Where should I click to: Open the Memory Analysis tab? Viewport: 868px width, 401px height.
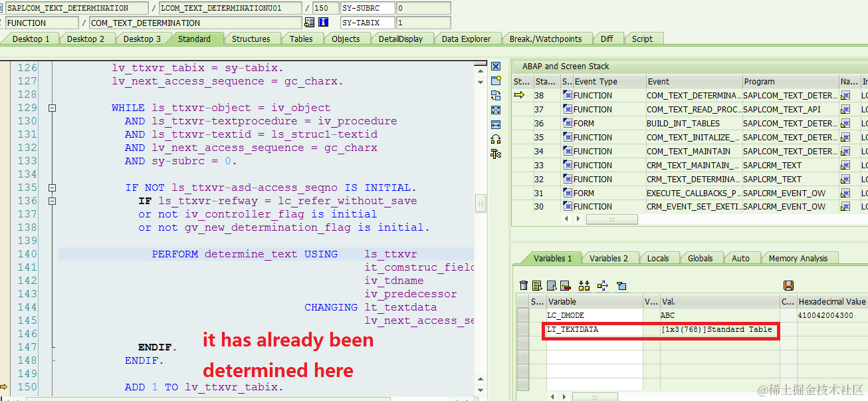click(798, 258)
